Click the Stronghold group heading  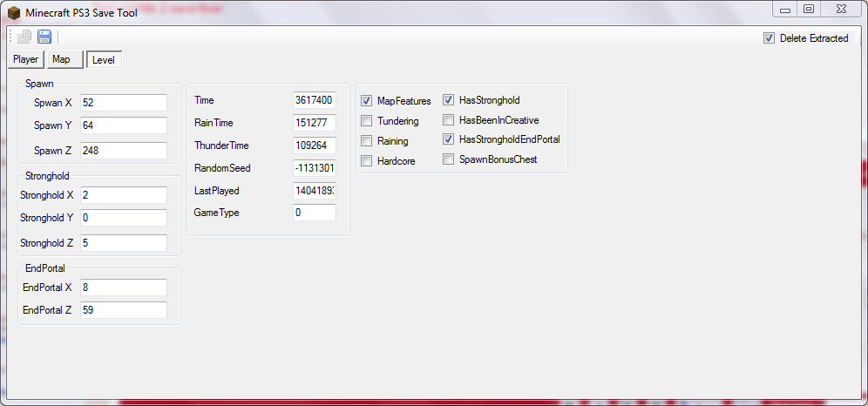click(x=48, y=175)
